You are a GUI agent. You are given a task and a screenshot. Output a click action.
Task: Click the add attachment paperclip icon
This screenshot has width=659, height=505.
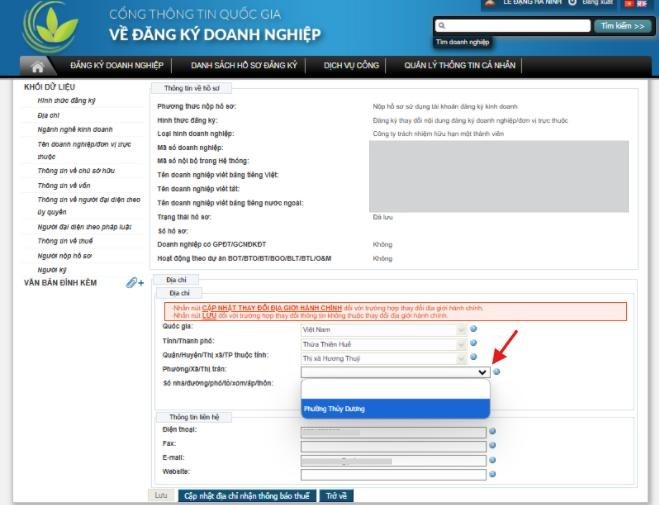[133, 284]
